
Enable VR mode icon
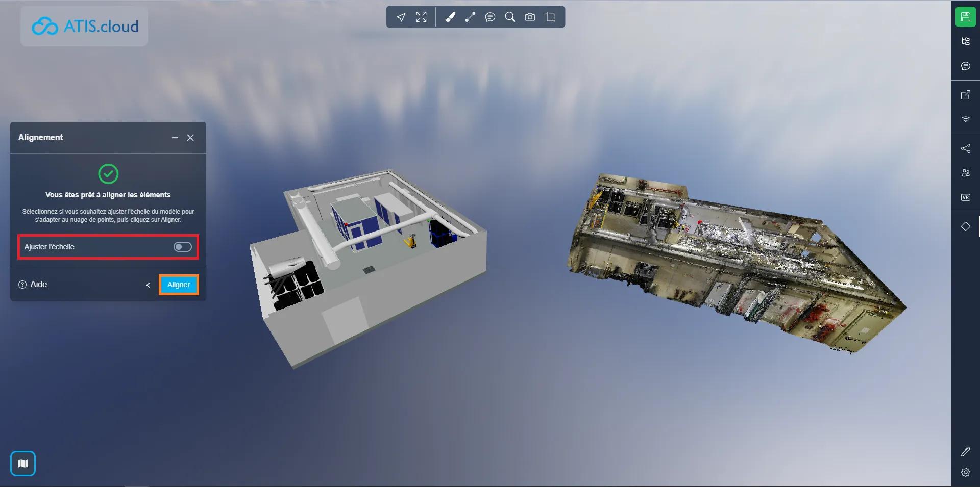966,197
